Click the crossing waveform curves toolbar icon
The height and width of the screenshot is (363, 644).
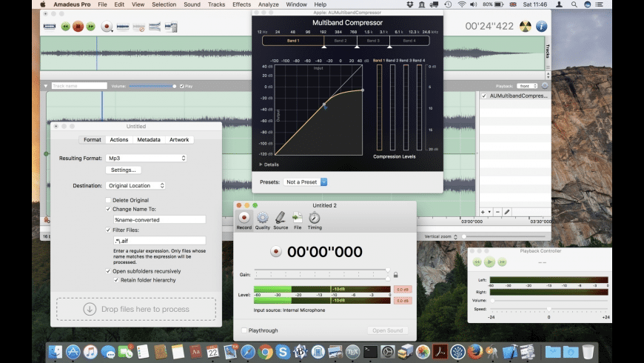155,27
